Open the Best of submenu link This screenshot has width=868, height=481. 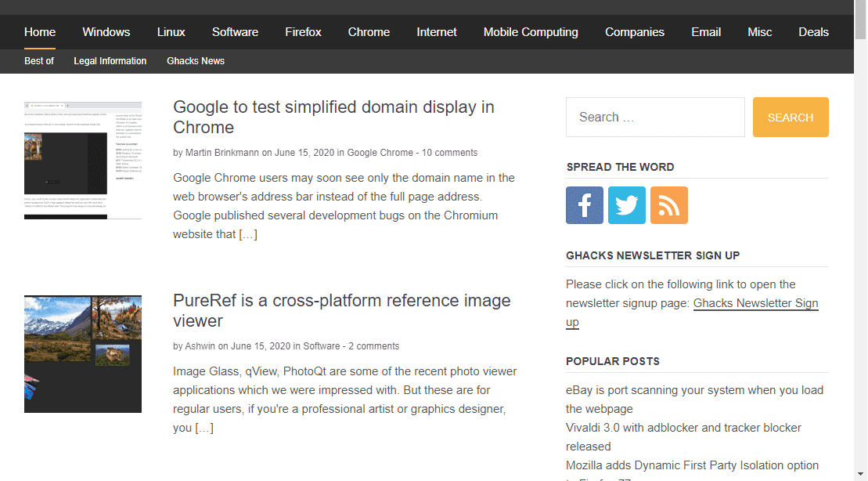point(39,61)
